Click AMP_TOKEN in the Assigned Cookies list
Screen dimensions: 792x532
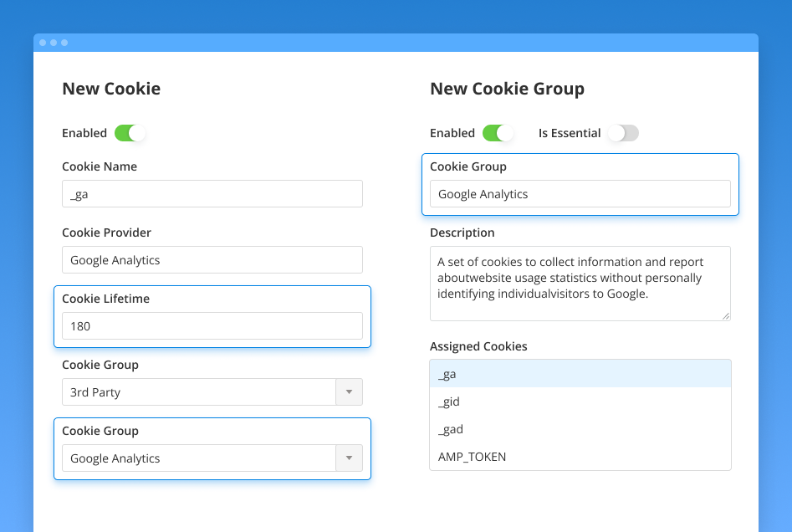(580, 457)
